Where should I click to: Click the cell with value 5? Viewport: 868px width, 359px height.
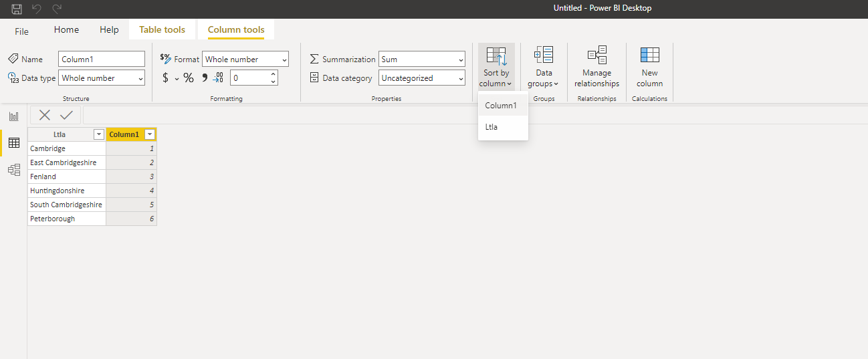(131, 205)
